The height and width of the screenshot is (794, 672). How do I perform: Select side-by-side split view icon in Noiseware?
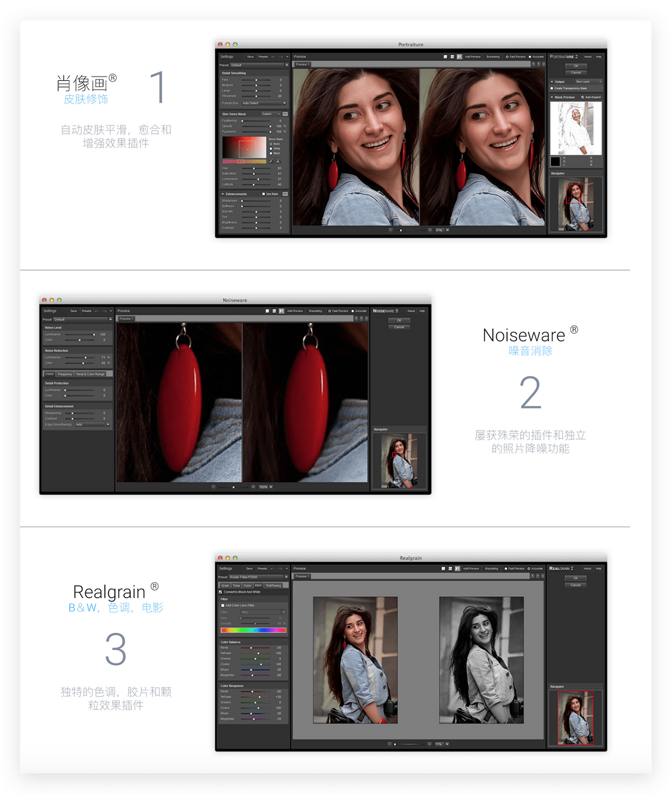[282, 311]
